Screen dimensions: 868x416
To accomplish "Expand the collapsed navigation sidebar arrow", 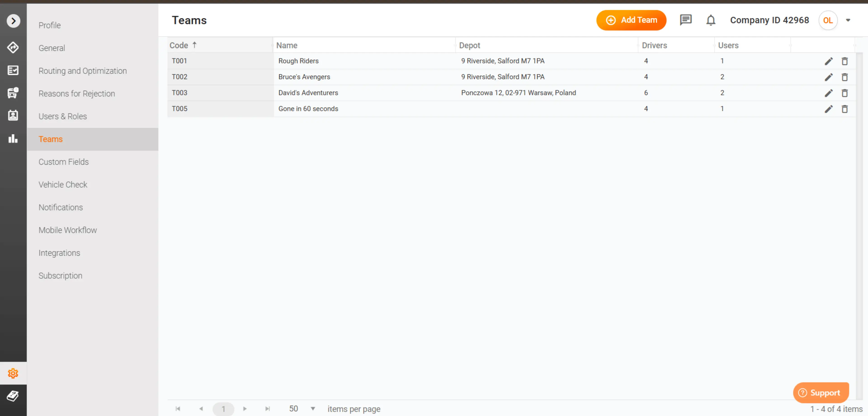I will click(13, 21).
